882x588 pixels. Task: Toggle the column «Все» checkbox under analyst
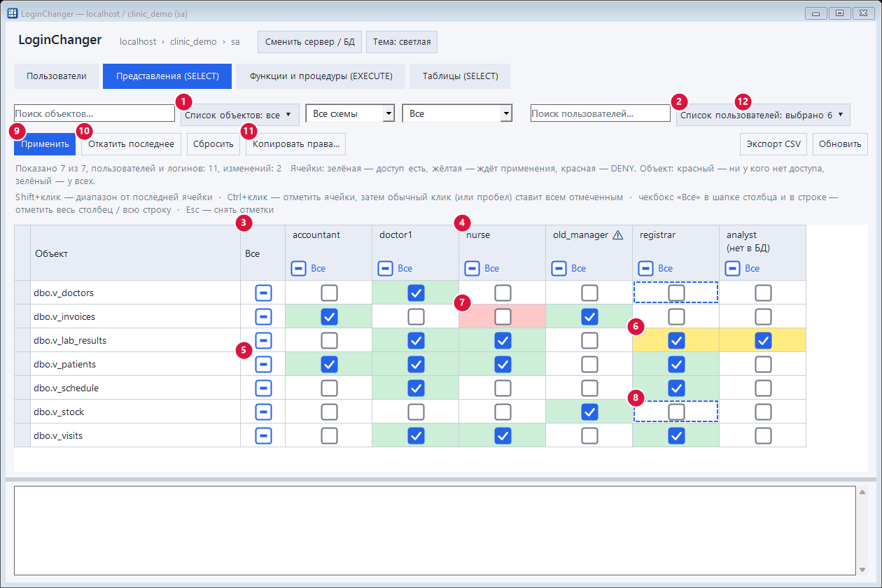[x=733, y=268]
